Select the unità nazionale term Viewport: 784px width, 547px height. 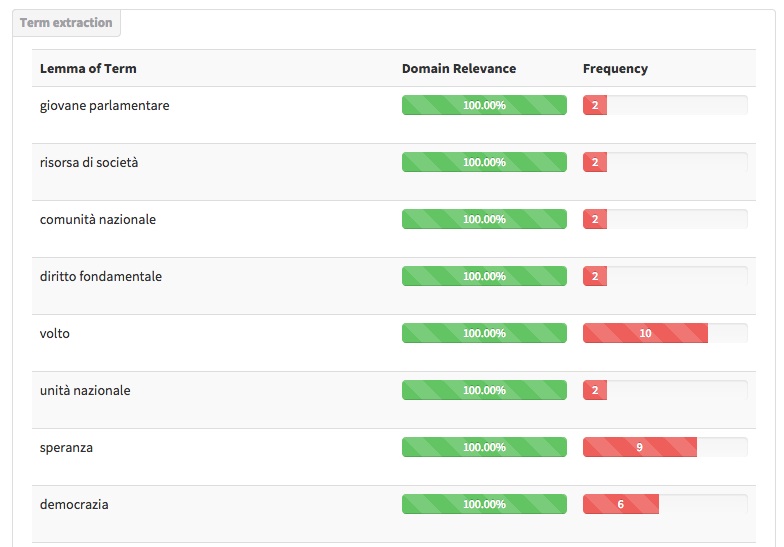[x=85, y=390]
